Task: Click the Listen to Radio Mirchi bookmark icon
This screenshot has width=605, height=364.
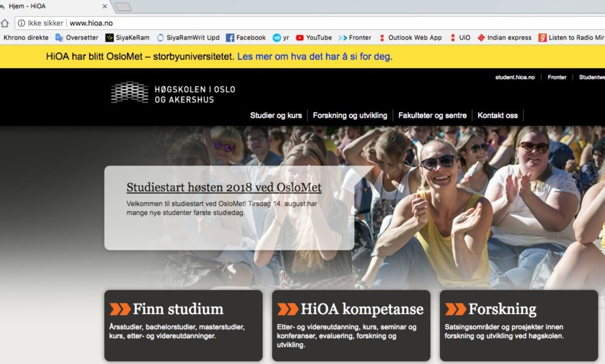Action: pos(543,37)
